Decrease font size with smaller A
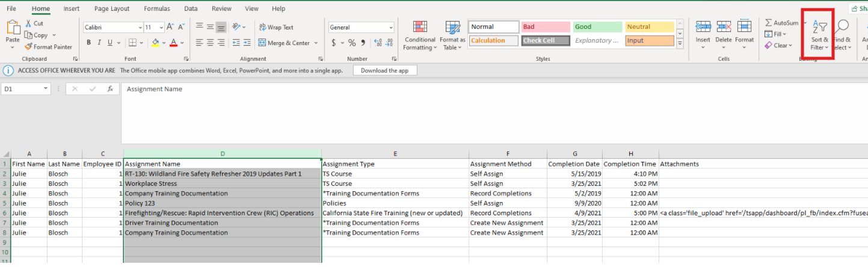Image resolution: width=868 pixels, height=267 pixels. point(181,27)
